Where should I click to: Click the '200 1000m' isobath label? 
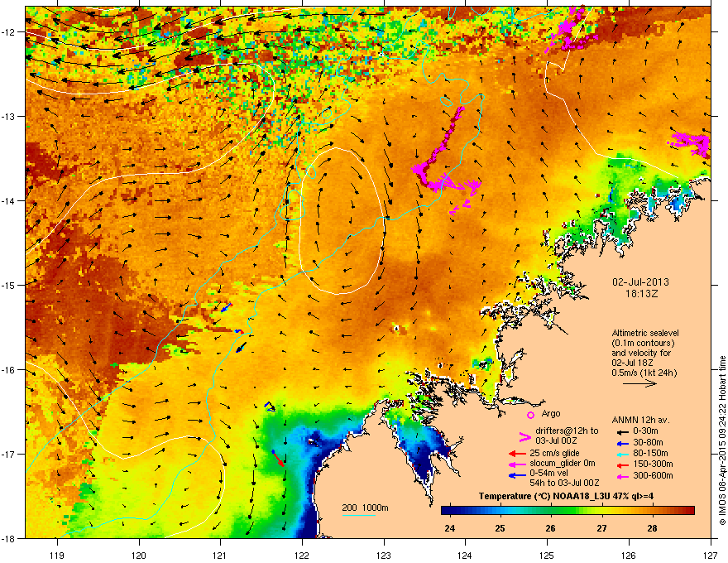click(365, 508)
